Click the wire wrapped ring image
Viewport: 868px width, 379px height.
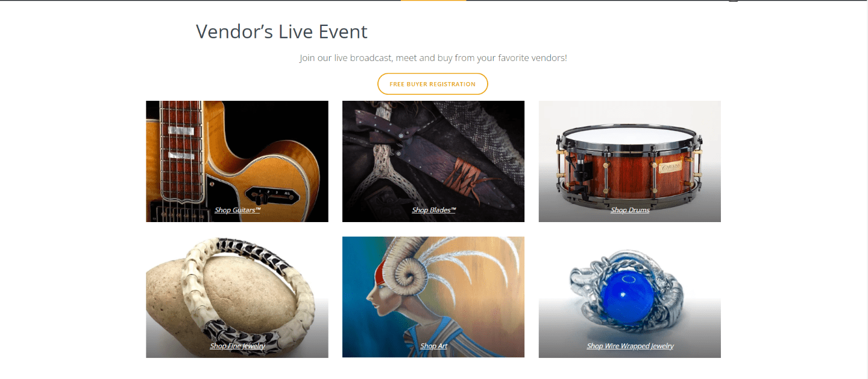(630, 297)
